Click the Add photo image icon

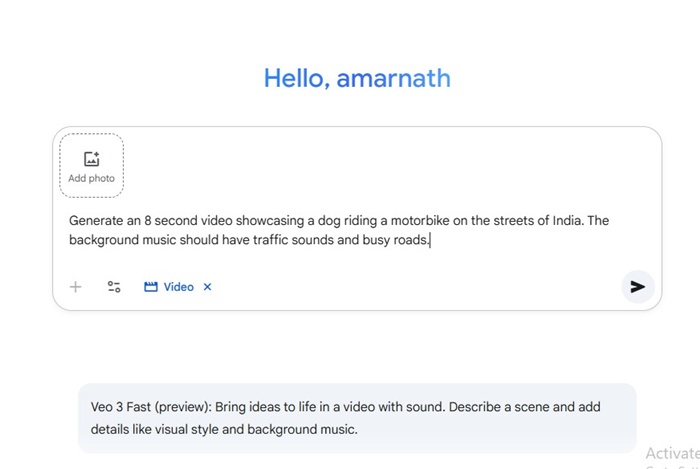(91, 159)
